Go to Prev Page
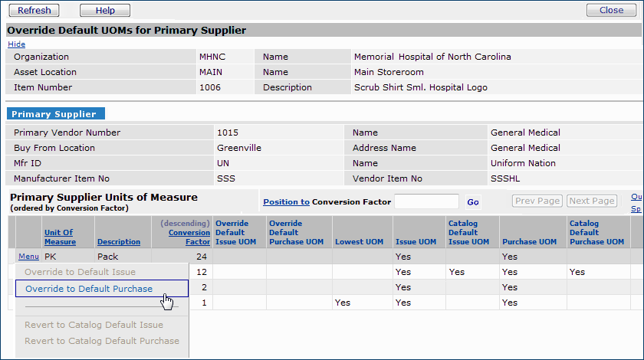 [x=537, y=201]
